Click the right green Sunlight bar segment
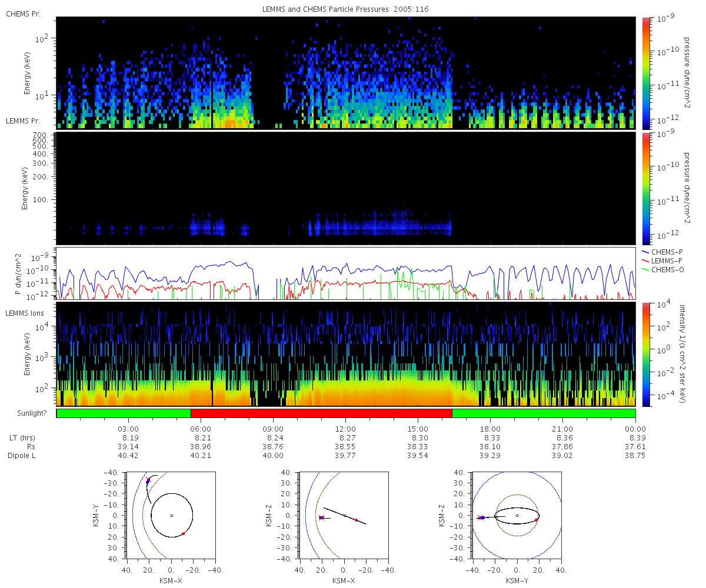706x588 pixels. (544, 413)
